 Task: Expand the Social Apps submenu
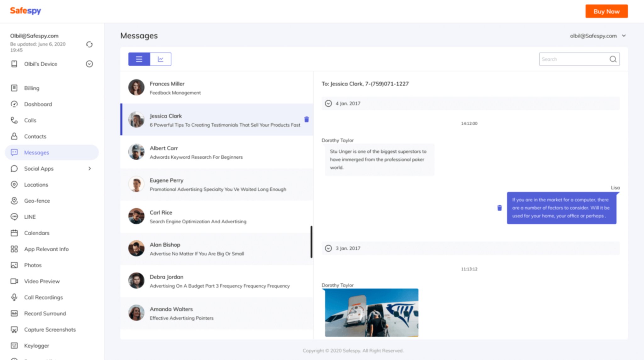[x=90, y=169]
